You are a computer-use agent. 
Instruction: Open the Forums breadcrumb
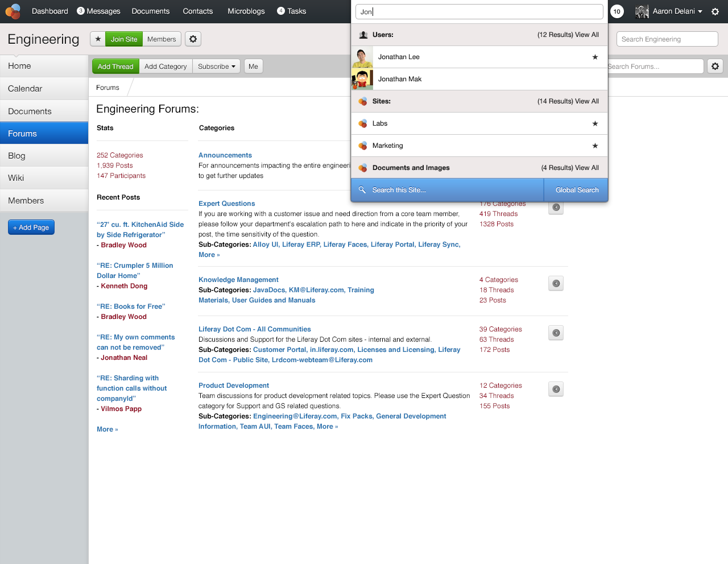coord(107,88)
